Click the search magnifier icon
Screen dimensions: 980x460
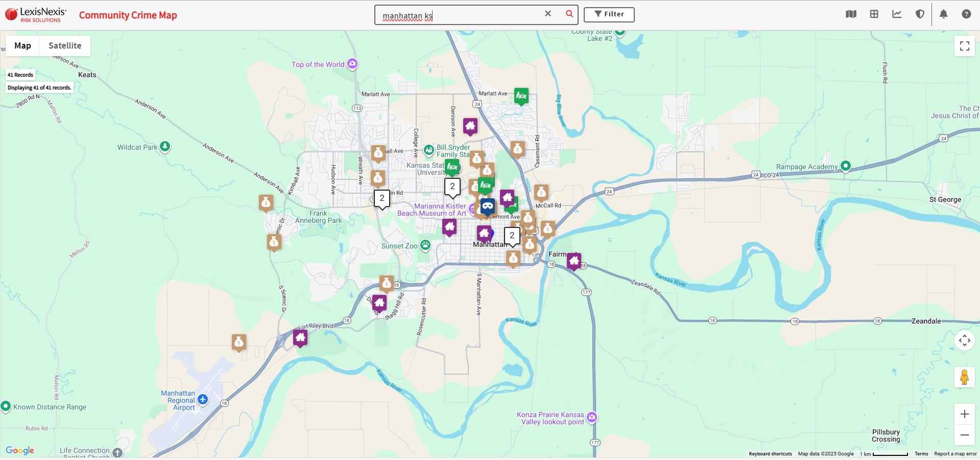pyautogui.click(x=569, y=14)
